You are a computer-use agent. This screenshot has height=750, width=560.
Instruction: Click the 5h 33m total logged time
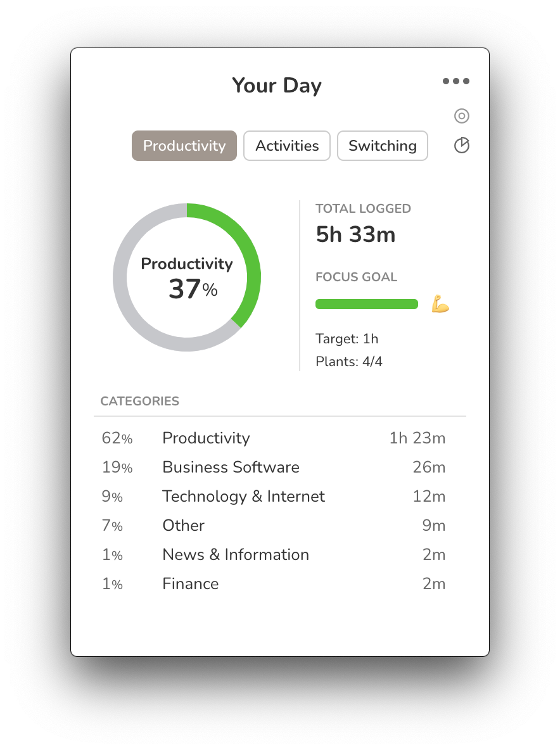tap(355, 234)
